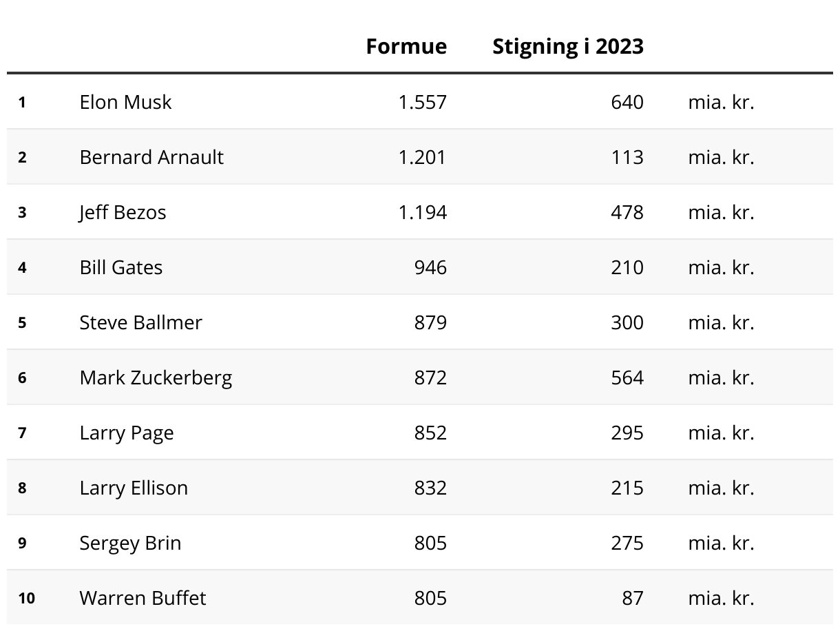Click the Formue column header
Screen dimensions: 840x631
click(406, 46)
